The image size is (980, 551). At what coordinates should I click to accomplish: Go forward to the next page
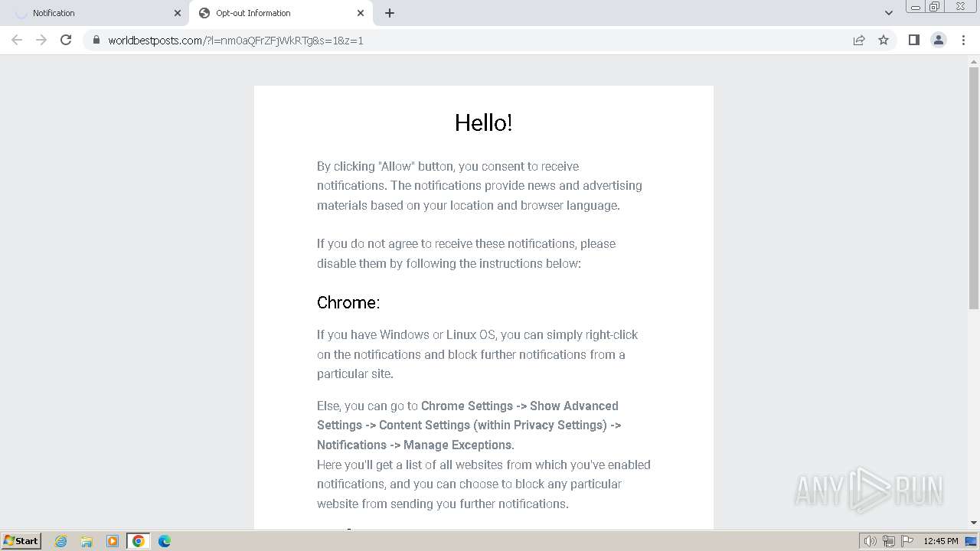click(41, 40)
